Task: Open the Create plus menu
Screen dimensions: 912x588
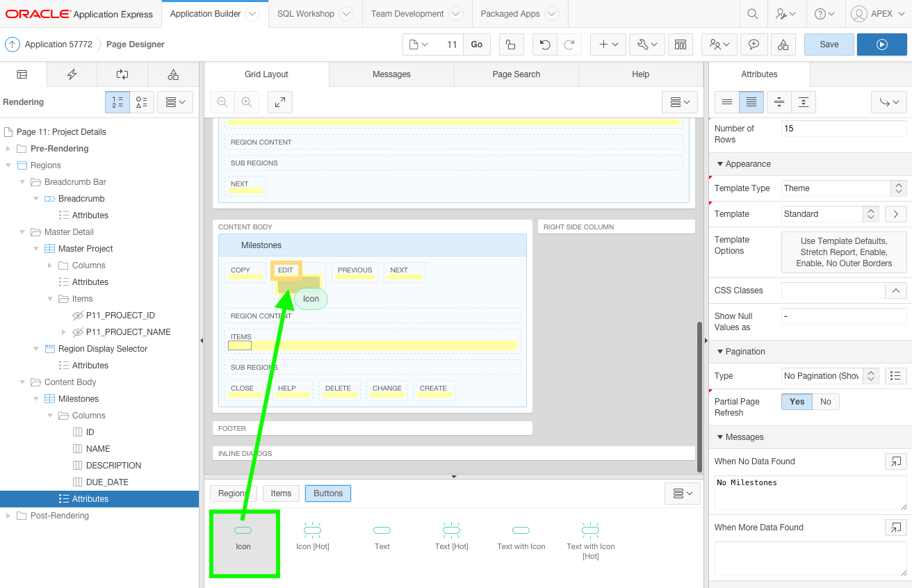Action: pyautogui.click(x=608, y=44)
